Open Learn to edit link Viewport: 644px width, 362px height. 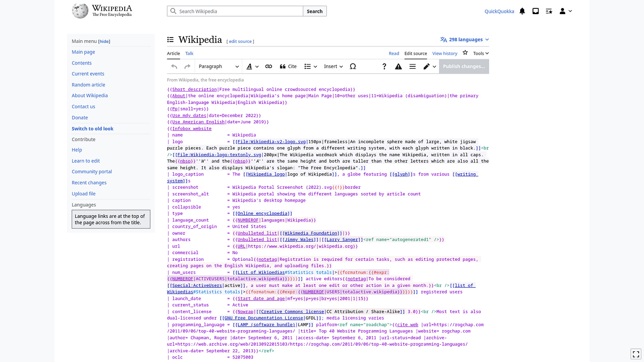pos(86,160)
